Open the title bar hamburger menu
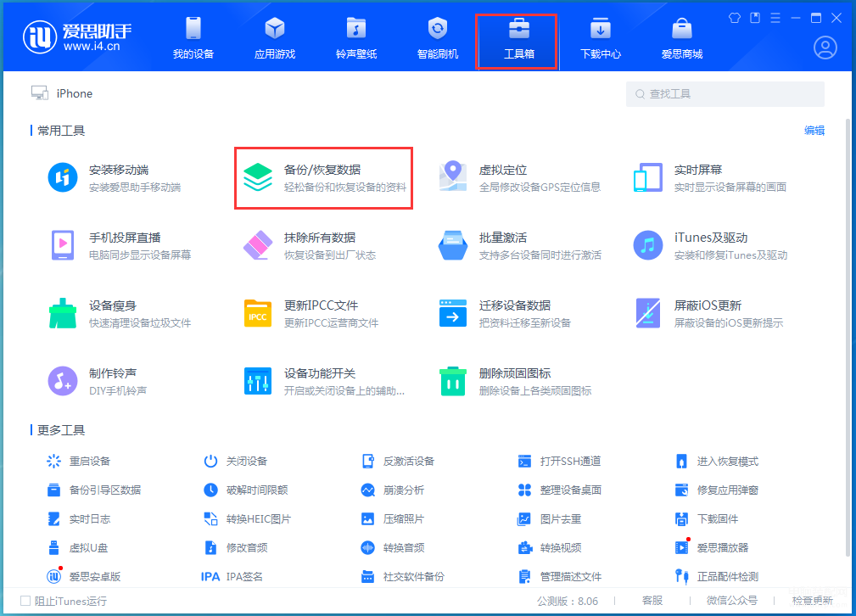856x616 pixels. (775, 18)
